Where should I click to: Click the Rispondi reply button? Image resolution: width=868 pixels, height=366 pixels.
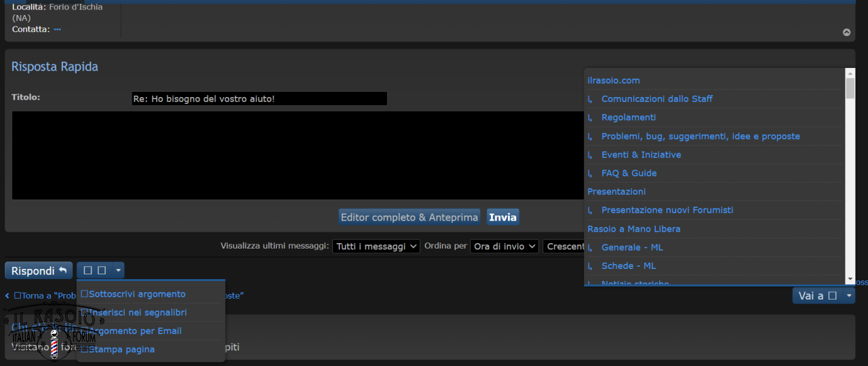(39, 271)
